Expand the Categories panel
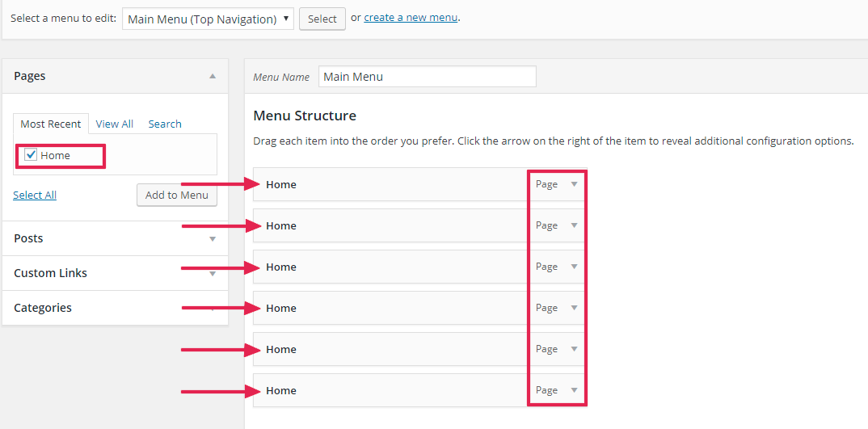Viewport: 868px width, 429px height. pos(213,308)
